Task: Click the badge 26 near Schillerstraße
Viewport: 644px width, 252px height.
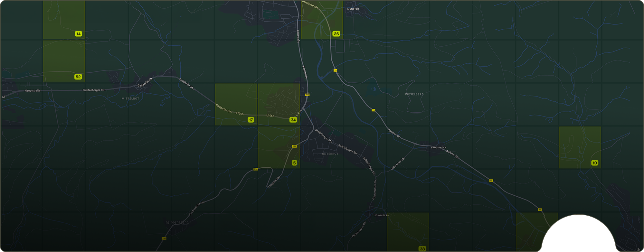Action: coord(336,34)
